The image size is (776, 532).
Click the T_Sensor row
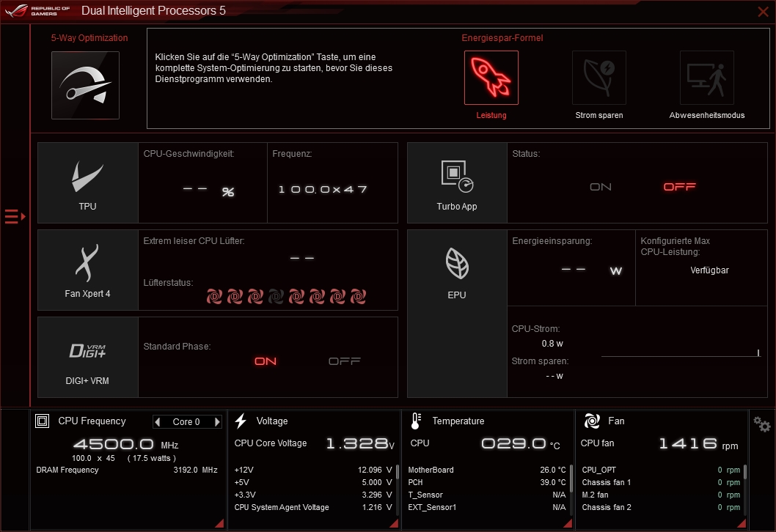point(487,495)
